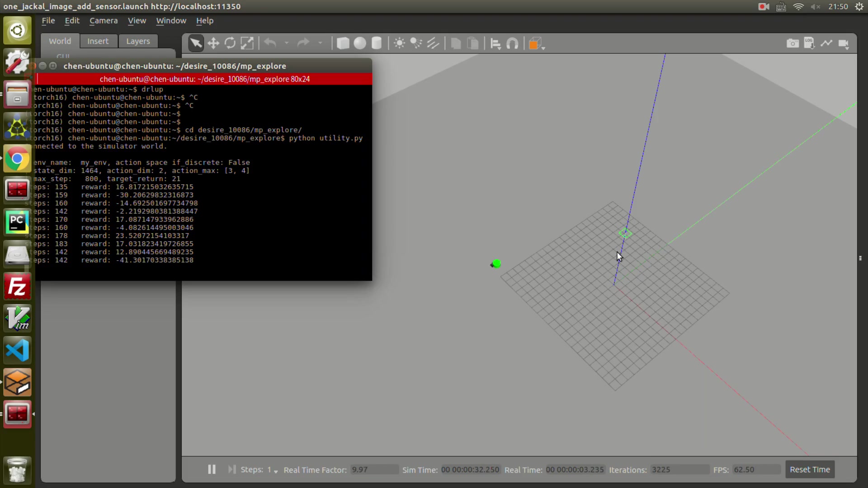Pause the simulation

click(x=212, y=469)
